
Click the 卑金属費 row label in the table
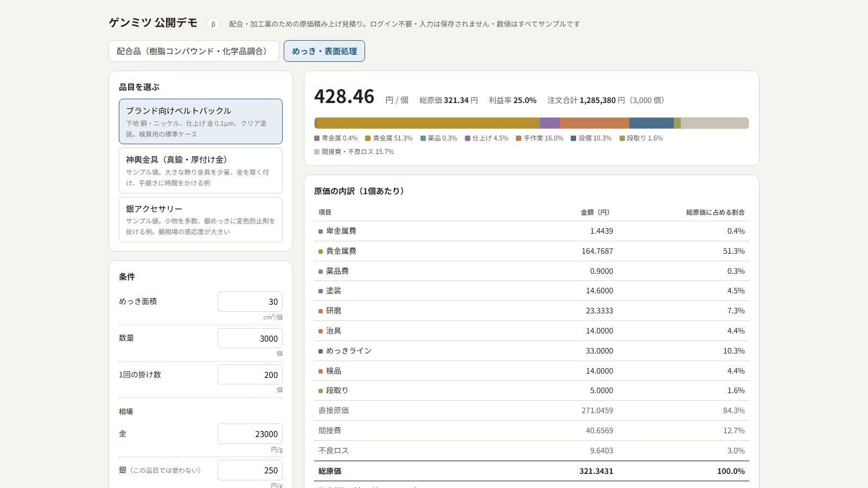[341, 231]
